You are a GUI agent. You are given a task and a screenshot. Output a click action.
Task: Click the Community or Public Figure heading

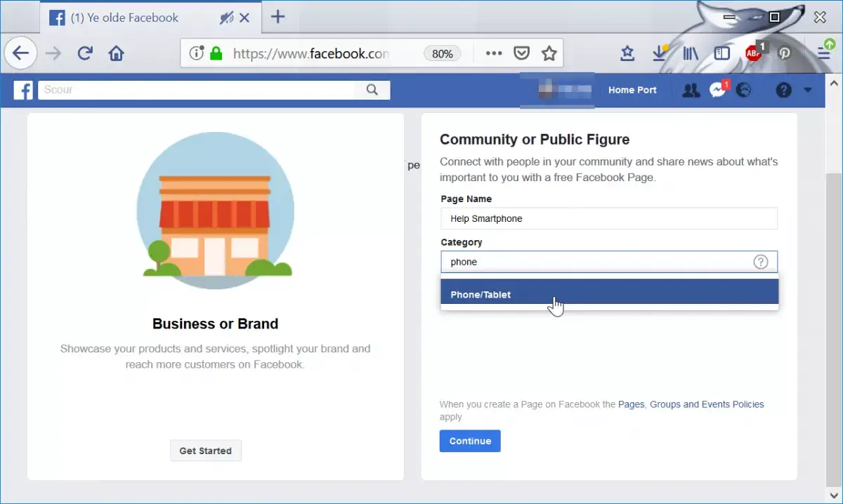click(x=535, y=139)
